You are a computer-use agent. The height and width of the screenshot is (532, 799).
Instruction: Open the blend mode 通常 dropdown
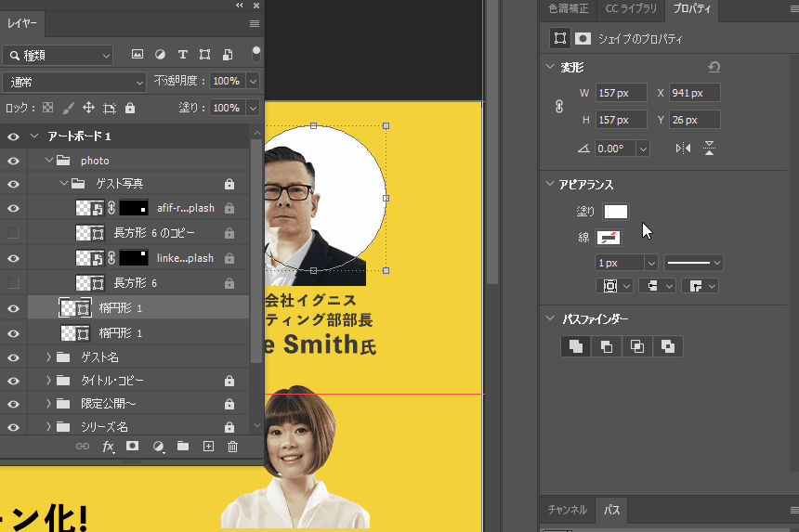(x=74, y=82)
